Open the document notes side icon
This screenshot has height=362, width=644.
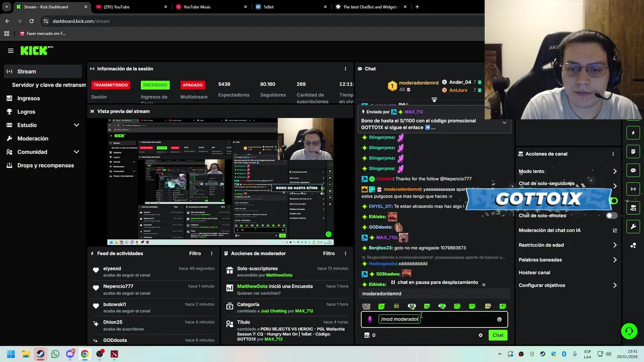[x=633, y=151]
